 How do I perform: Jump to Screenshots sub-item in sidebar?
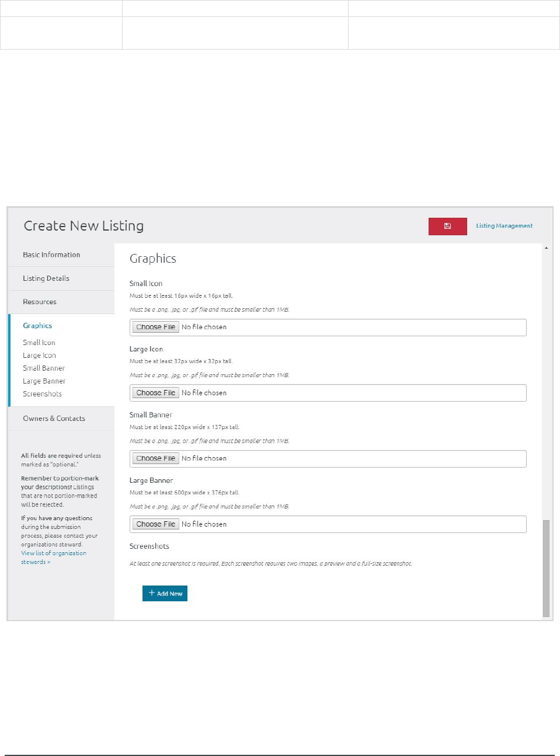(42, 394)
